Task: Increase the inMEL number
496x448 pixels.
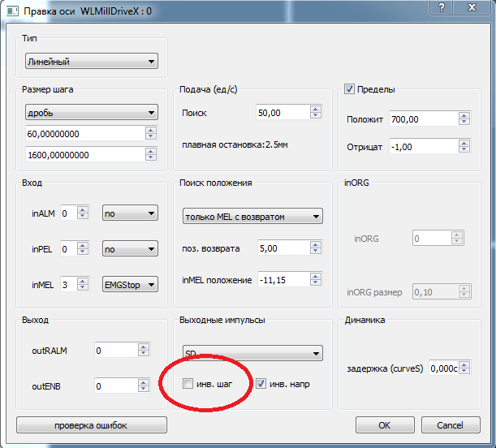Action: 83,281
